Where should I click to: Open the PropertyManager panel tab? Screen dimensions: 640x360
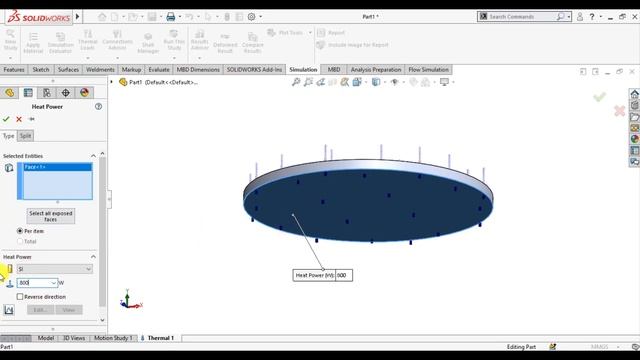pos(28,93)
